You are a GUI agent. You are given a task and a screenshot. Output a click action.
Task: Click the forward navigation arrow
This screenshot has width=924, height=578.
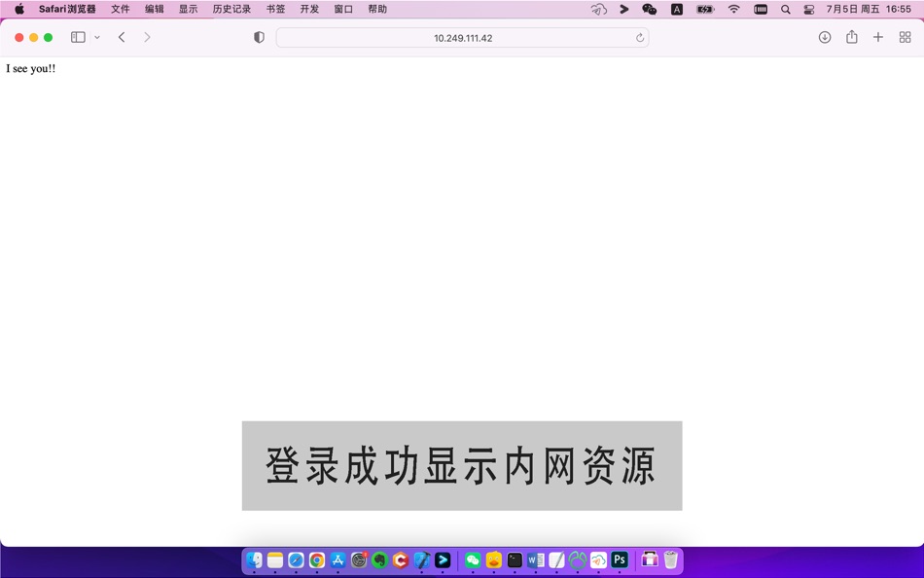point(147,37)
